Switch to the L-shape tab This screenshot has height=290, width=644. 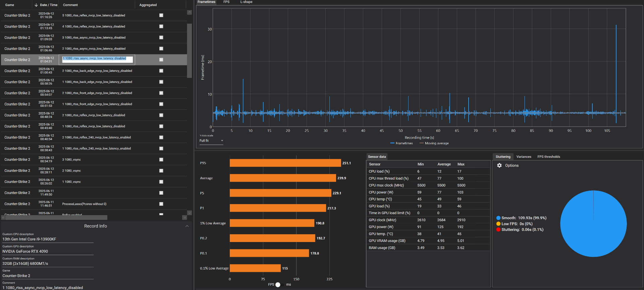[246, 2]
